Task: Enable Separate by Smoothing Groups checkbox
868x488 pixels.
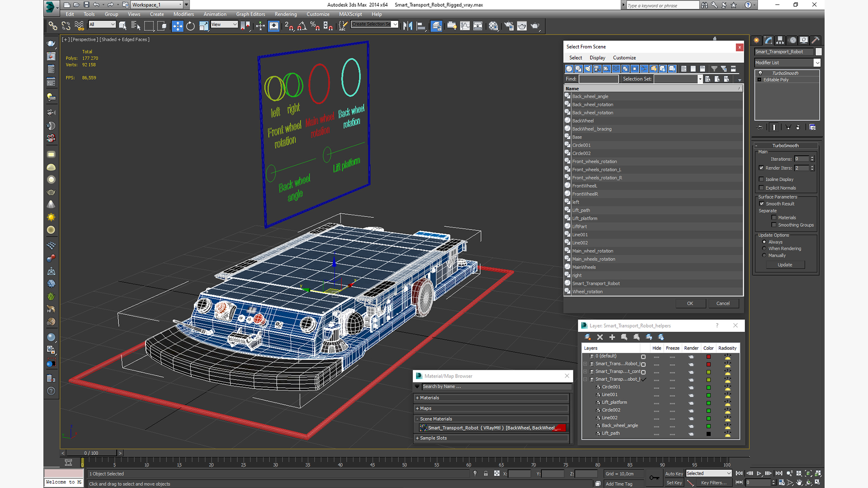Action: tap(774, 225)
